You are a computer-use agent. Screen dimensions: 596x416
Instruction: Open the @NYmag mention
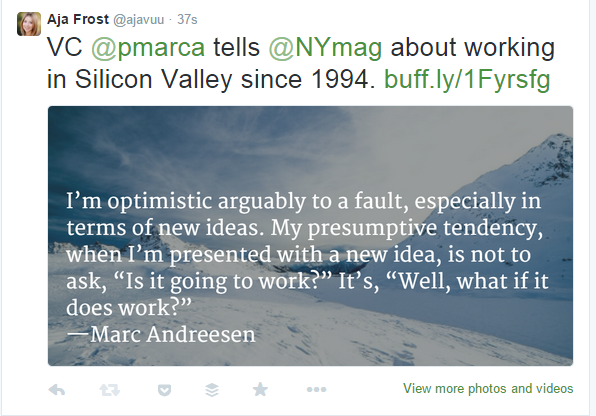[325, 48]
